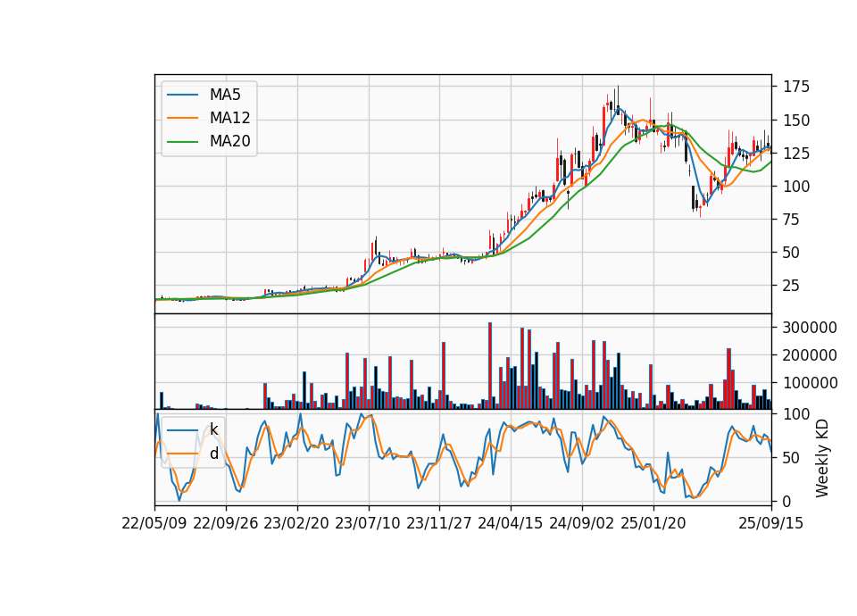Click the green MA20 legend line sample
This screenshot has width=857, height=616.
(x=182, y=142)
